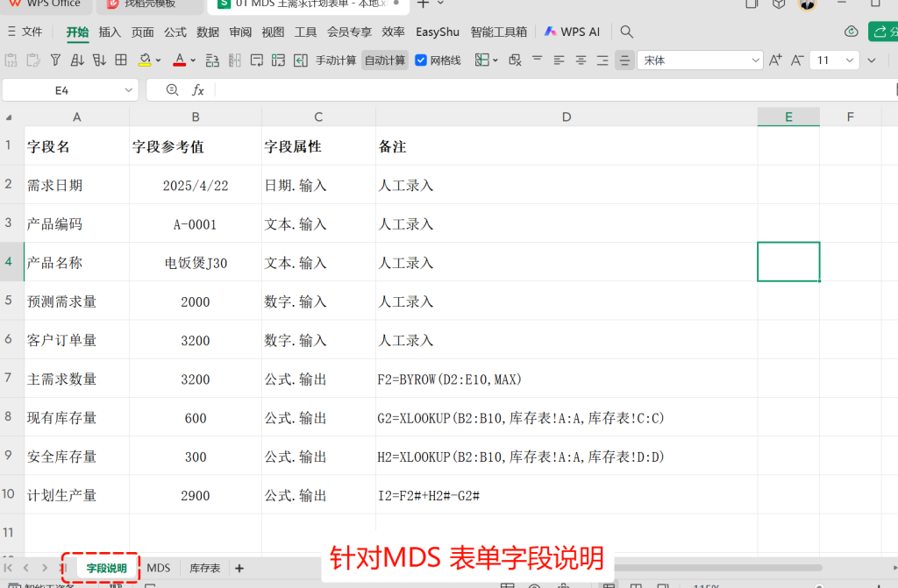Click the freeze panes grid icon
Image resolution: width=898 pixels, height=588 pixels.
(482, 60)
